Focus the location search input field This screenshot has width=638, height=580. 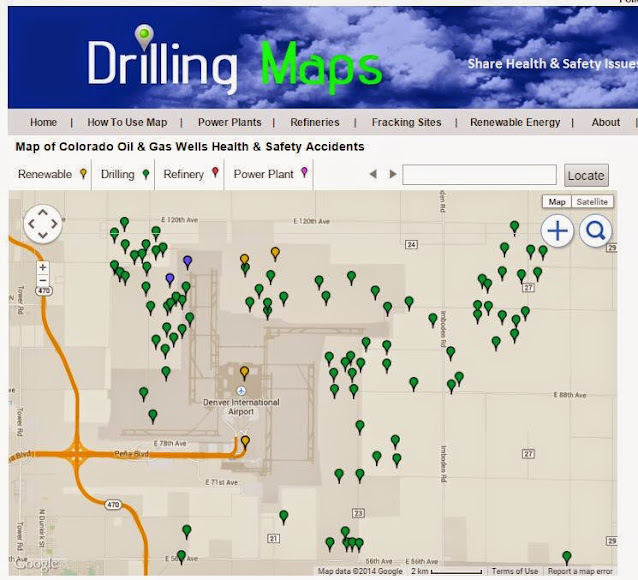point(479,175)
